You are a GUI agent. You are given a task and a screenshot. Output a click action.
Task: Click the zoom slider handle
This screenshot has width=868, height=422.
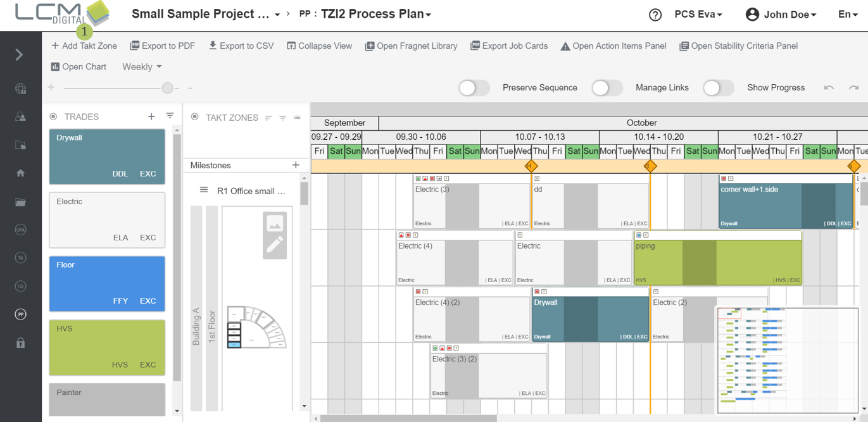tap(168, 88)
